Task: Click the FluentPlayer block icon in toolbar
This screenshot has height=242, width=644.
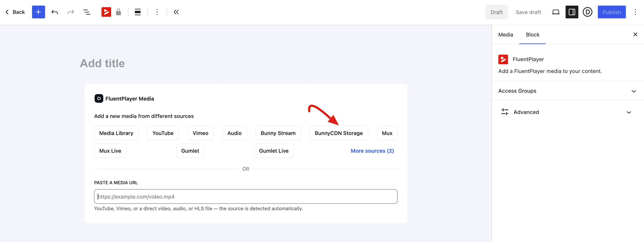Action: click(x=106, y=12)
